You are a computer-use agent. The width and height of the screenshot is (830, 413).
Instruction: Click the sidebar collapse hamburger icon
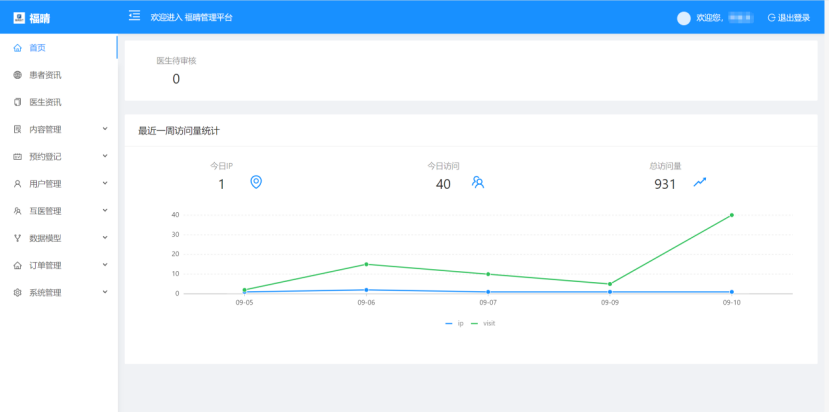tap(134, 16)
